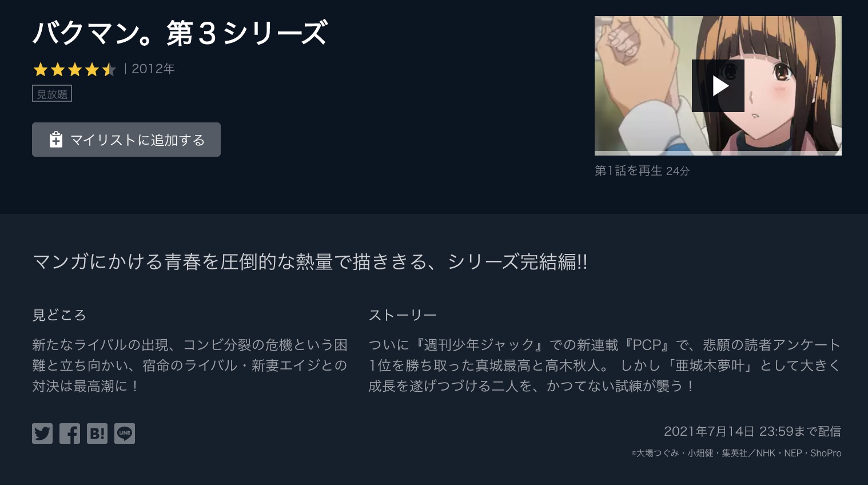Click the star rating
The image size is (868, 485).
pos(74,70)
